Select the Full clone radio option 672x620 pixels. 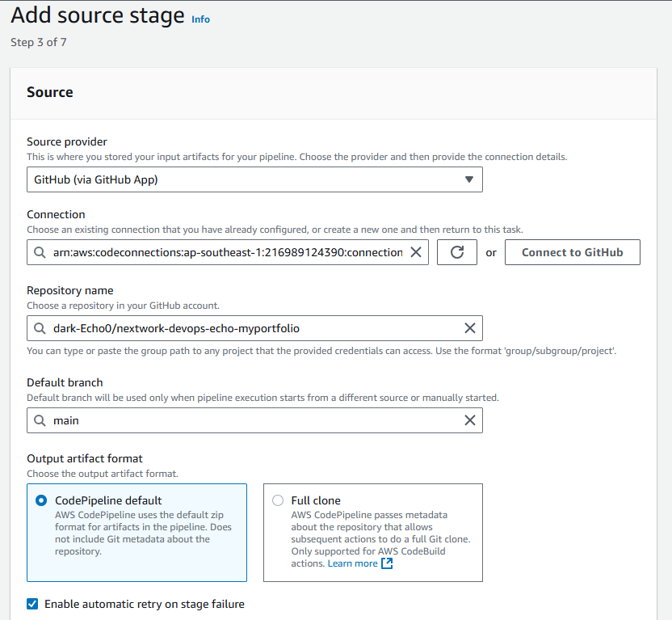(278, 500)
